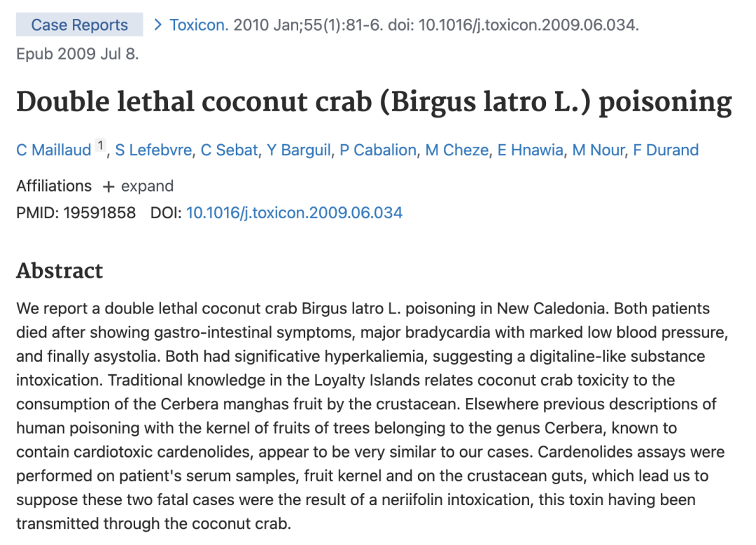The height and width of the screenshot is (545, 756).
Task: Click the Abstract section heading
Action: 59,271
